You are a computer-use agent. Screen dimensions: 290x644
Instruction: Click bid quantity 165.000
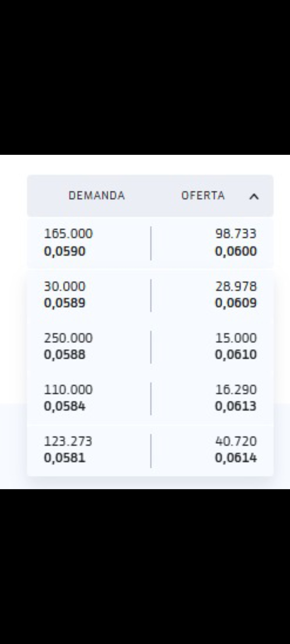pos(68,233)
